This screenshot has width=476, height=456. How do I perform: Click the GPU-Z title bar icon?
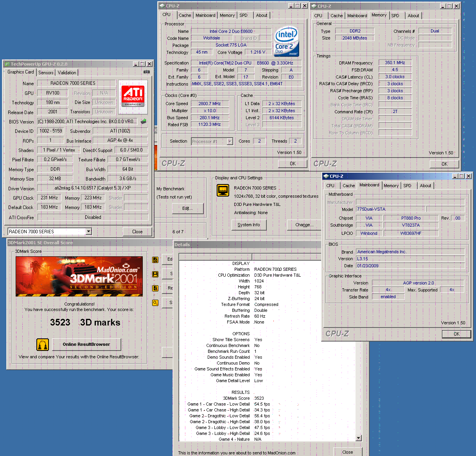coord(7,64)
